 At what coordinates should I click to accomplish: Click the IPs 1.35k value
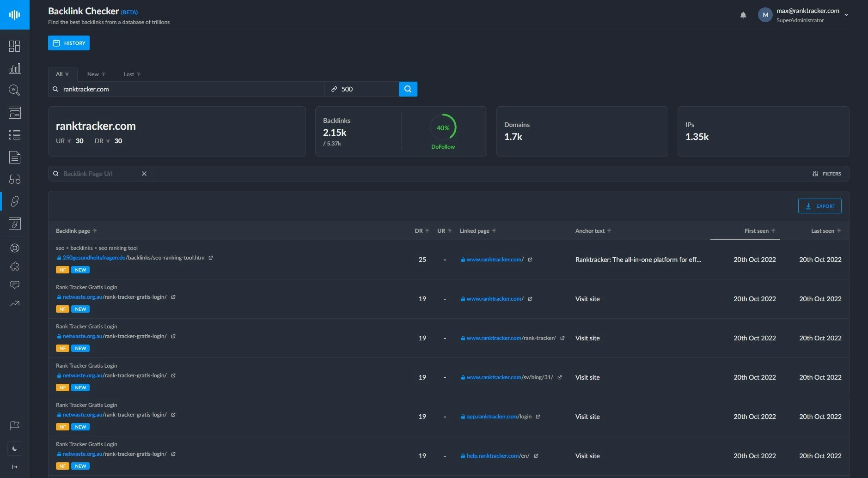coord(697,137)
